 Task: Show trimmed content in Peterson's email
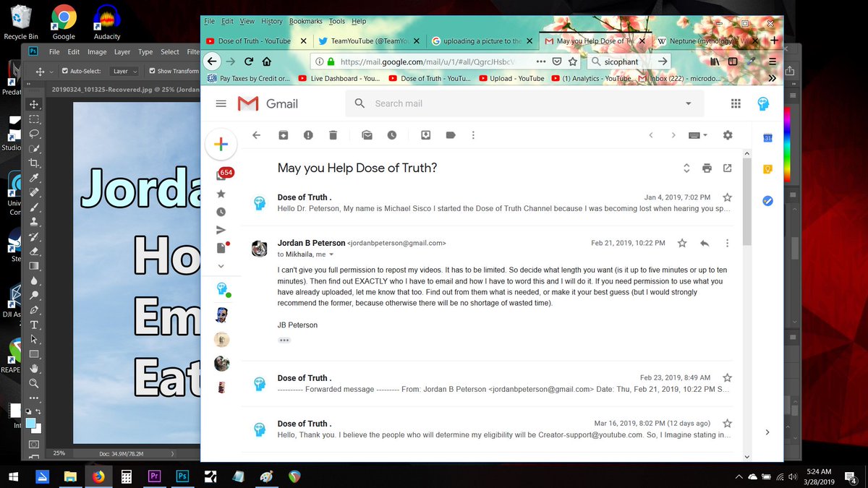tap(284, 340)
